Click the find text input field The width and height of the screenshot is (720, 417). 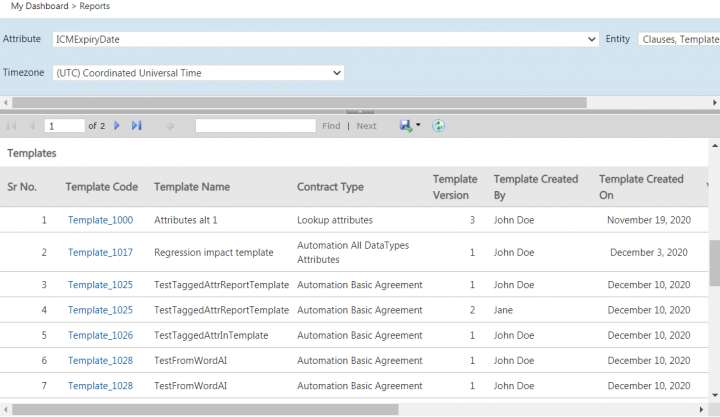coord(255,126)
